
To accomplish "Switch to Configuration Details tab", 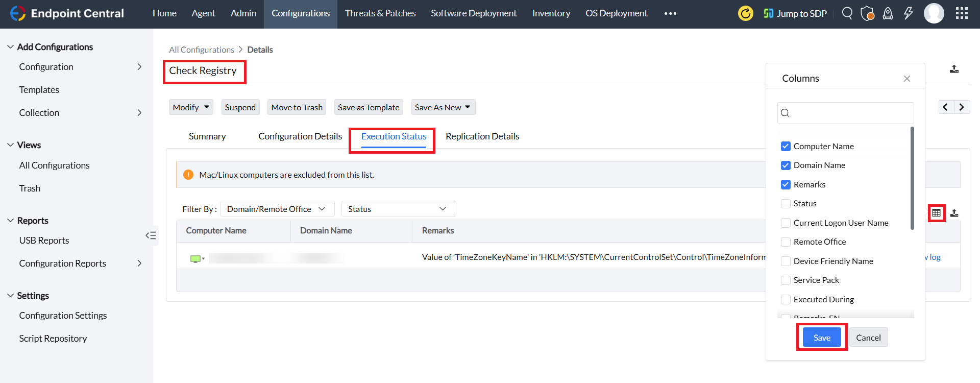I will tap(300, 136).
